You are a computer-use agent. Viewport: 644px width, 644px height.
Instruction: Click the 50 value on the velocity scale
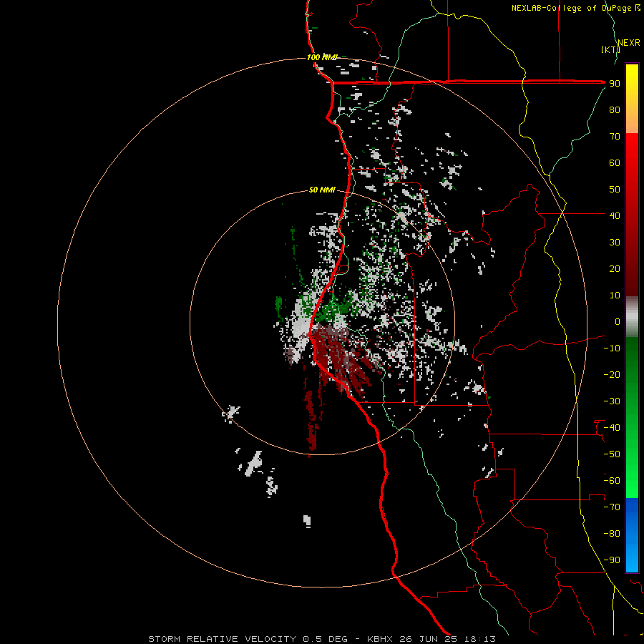coord(615,190)
